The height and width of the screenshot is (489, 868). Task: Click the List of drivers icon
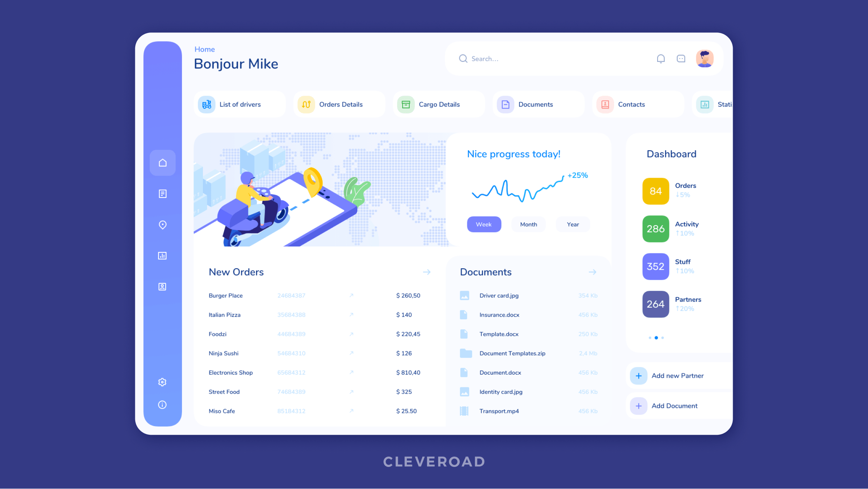(208, 104)
